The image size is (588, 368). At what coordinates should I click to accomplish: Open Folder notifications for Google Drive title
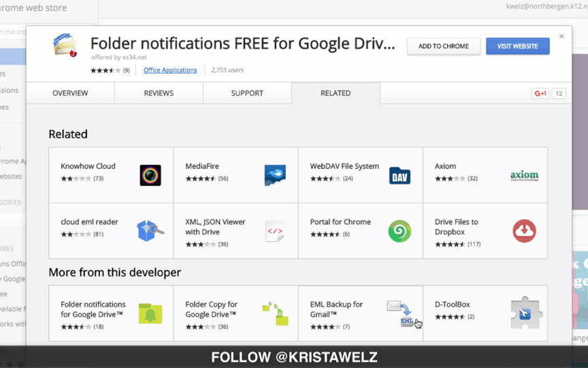(x=93, y=309)
